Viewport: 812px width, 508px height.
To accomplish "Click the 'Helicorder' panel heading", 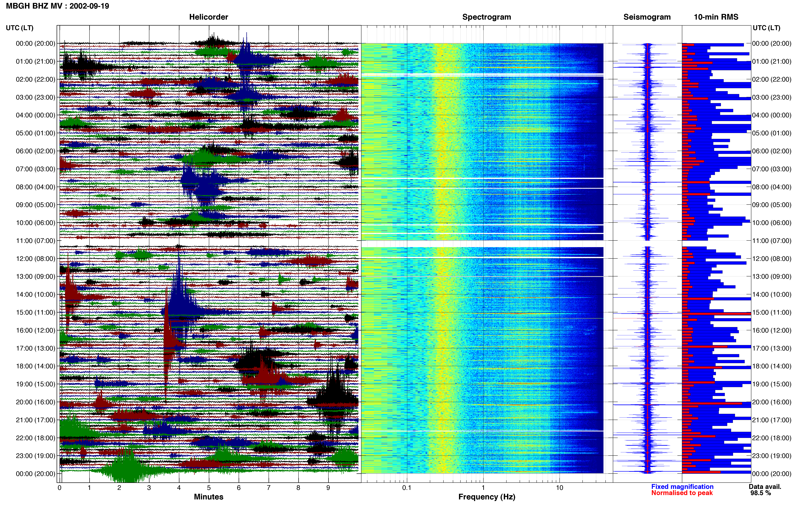I will coord(209,17).
